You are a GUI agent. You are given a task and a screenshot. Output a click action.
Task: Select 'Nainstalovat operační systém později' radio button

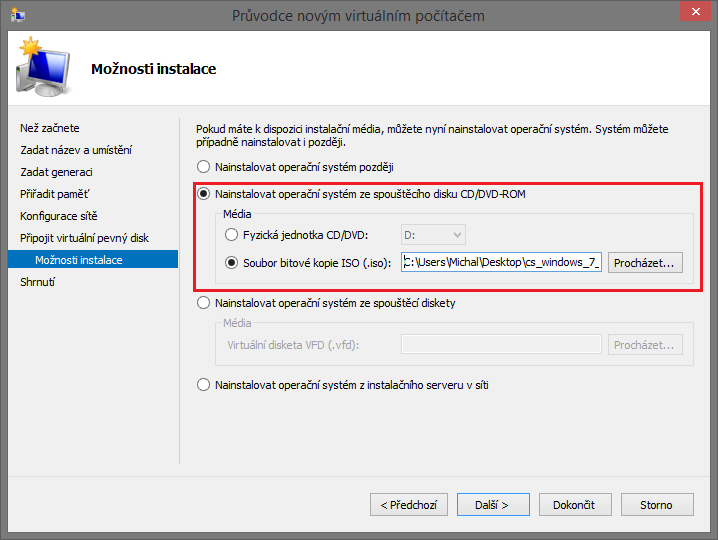(205, 167)
